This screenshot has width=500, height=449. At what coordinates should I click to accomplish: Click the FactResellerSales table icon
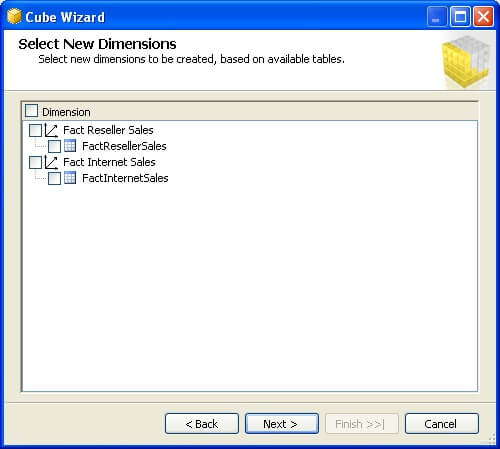(x=70, y=146)
